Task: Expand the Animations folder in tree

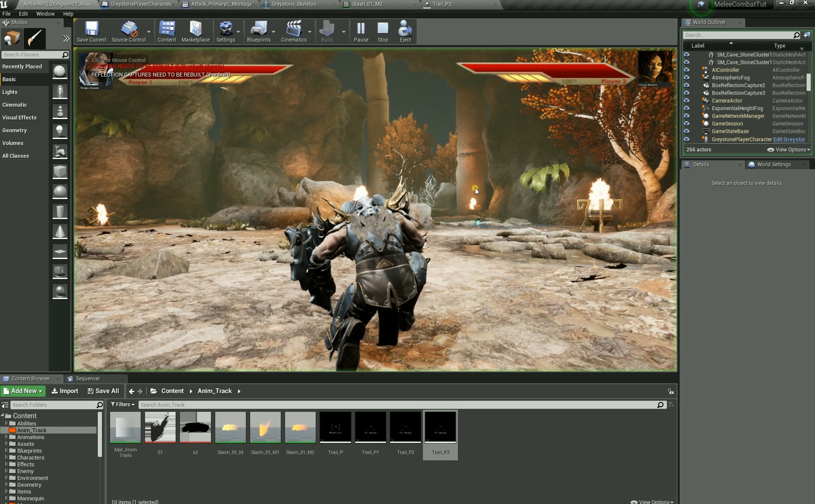Action: point(6,437)
